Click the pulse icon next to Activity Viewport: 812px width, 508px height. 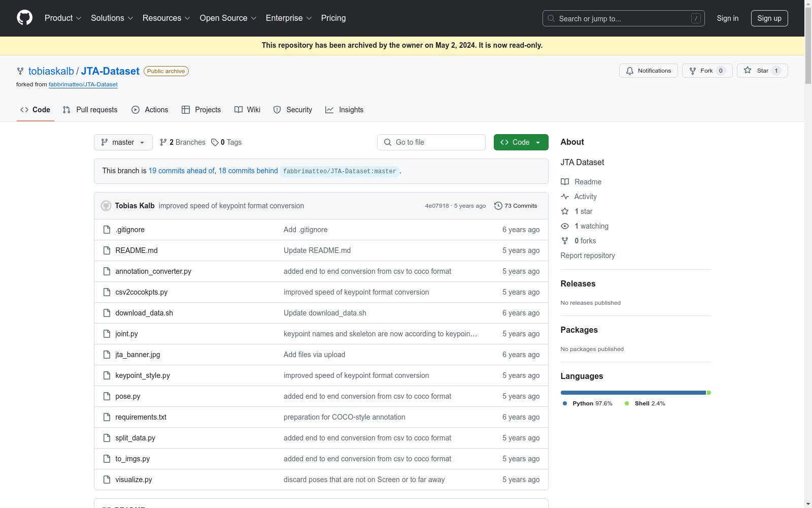pos(565,197)
